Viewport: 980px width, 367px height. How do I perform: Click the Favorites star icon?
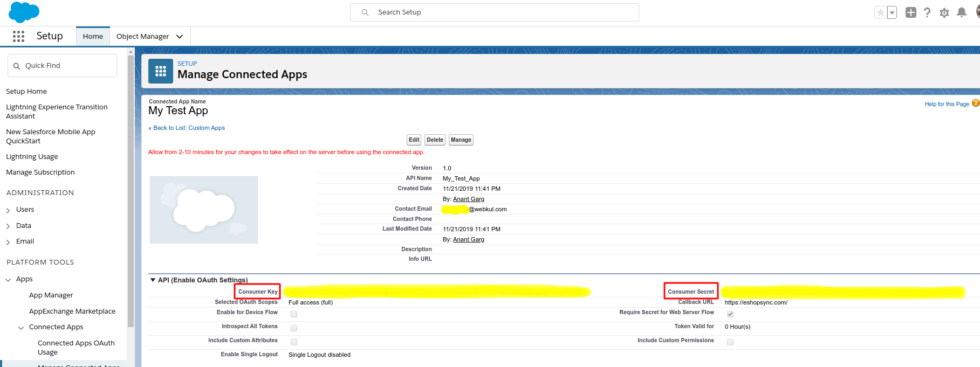coord(880,12)
